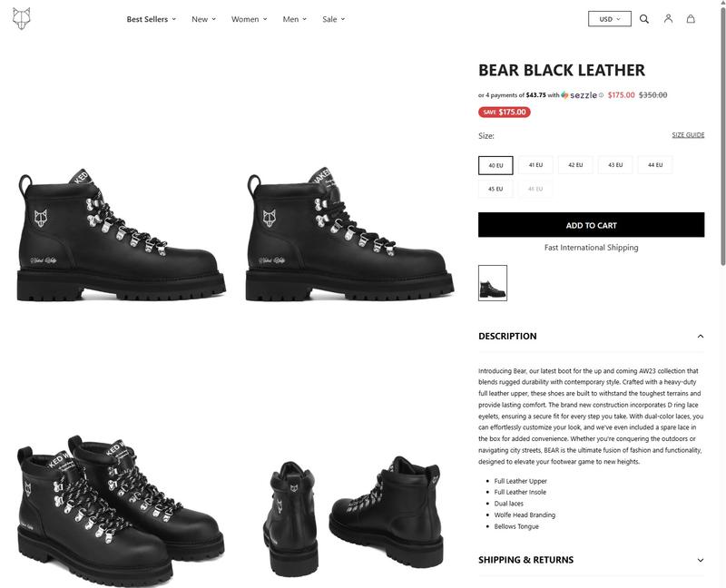Select the boot thumbnail below Add to Cart

pos(493,283)
